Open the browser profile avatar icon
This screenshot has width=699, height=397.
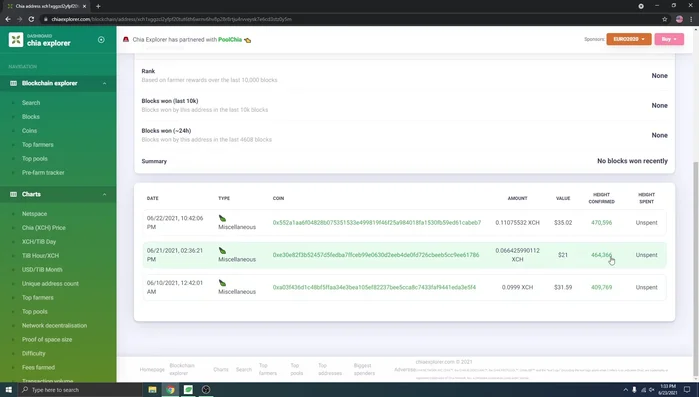(x=679, y=19)
